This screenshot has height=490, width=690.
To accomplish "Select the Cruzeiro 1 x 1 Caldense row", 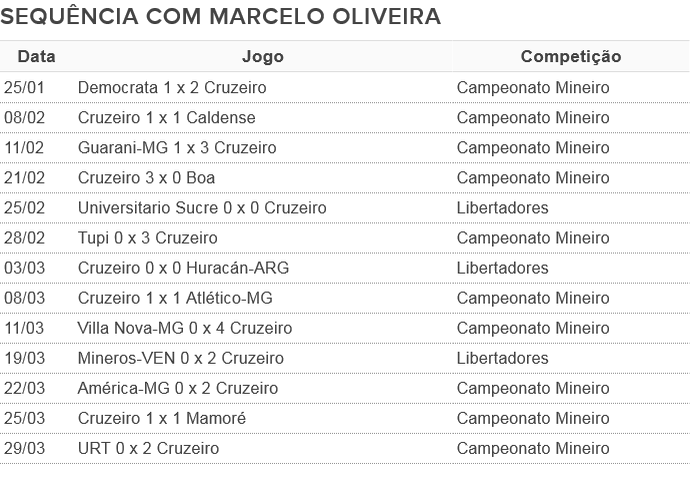I will [x=345, y=117].
